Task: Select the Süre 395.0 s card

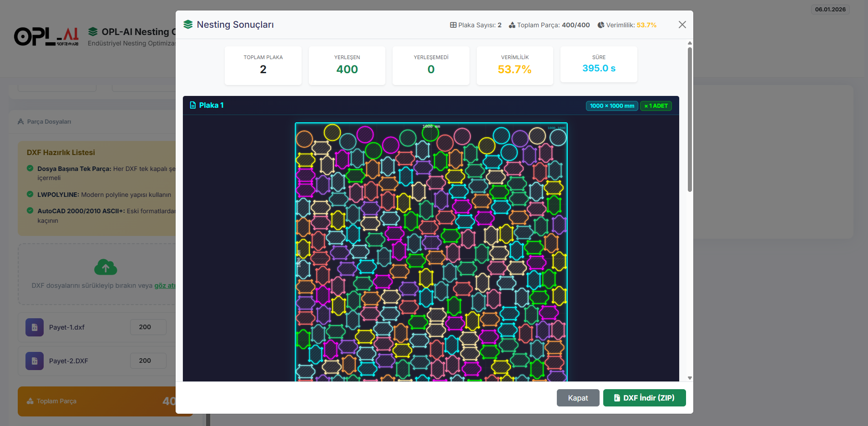Action: tap(599, 64)
